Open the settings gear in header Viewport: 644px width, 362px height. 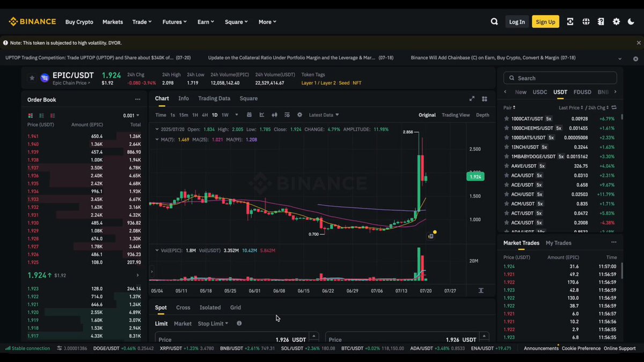coord(616,21)
